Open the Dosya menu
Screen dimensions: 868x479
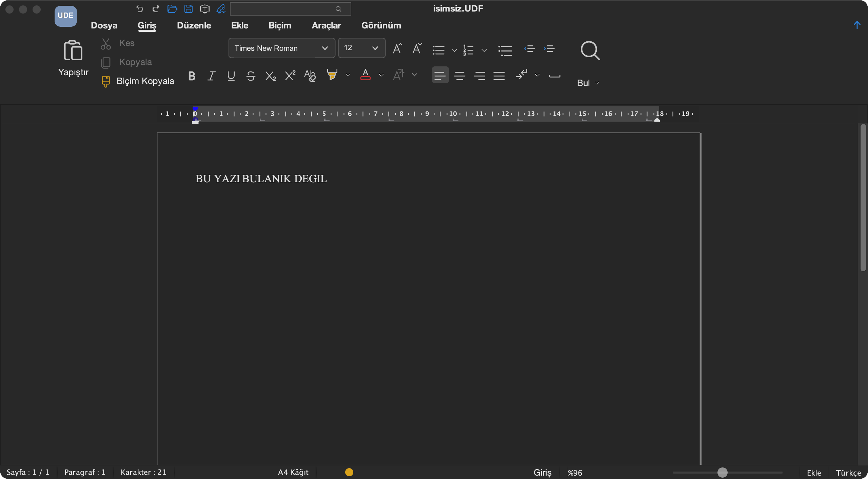104,25
